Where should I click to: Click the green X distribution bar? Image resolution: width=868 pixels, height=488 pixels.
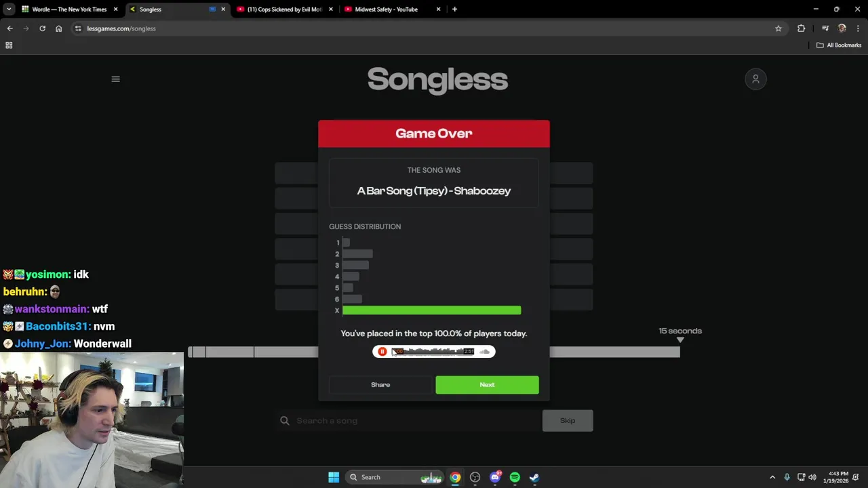click(x=431, y=310)
